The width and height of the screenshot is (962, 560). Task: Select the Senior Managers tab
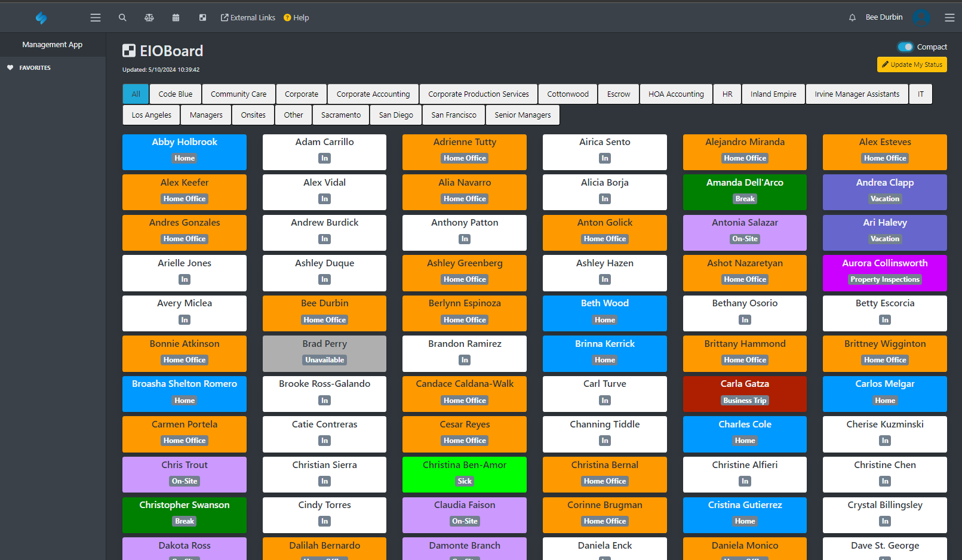pyautogui.click(x=523, y=115)
